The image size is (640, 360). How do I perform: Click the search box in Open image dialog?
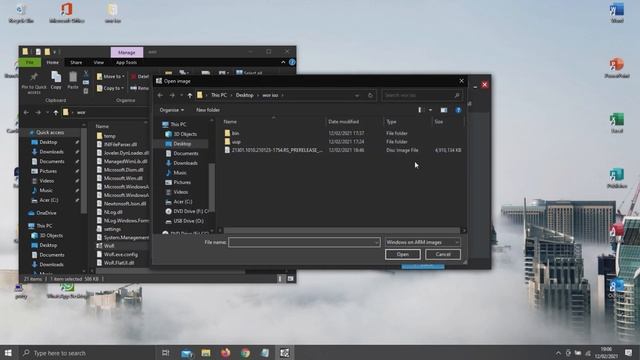click(x=422, y=96)
